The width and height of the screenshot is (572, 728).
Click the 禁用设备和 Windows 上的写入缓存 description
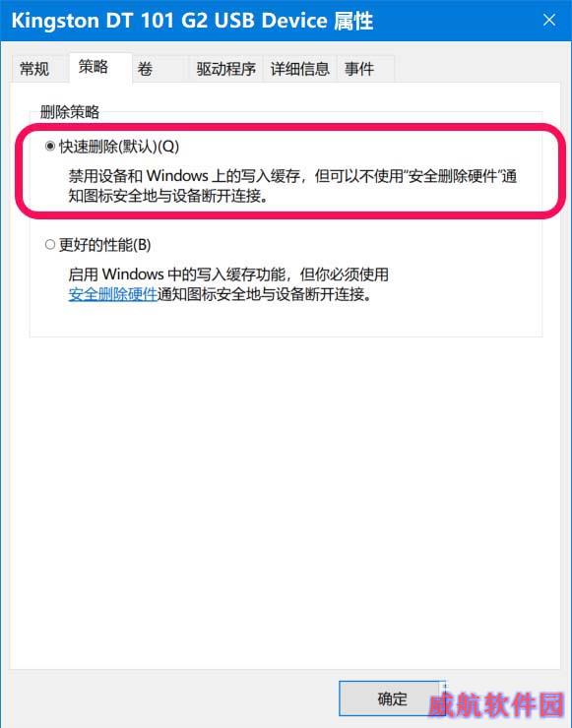click(x=292, y=186)
